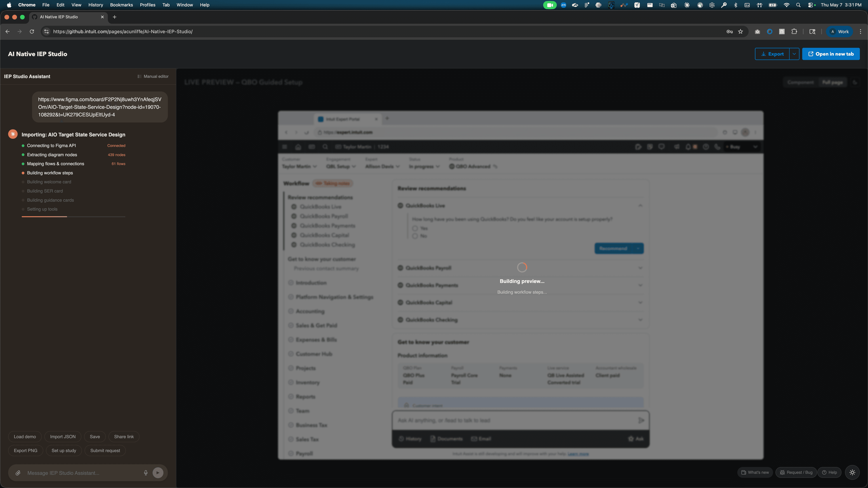
Task: Toggle Manual editor mode
Action: tap(153, 76)
